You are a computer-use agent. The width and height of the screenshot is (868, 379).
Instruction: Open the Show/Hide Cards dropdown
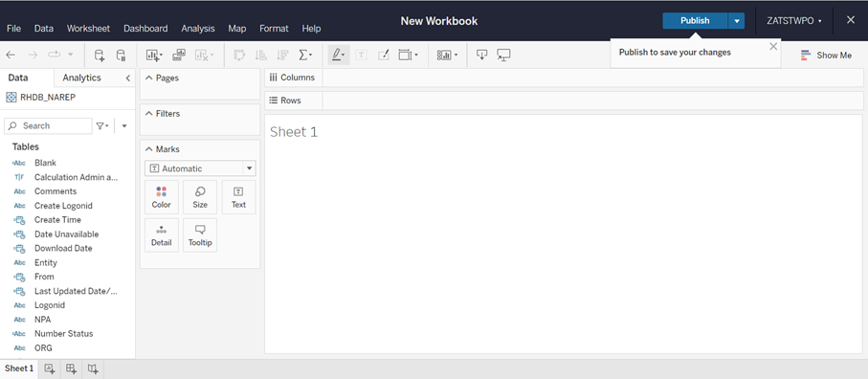pos(447,55)
